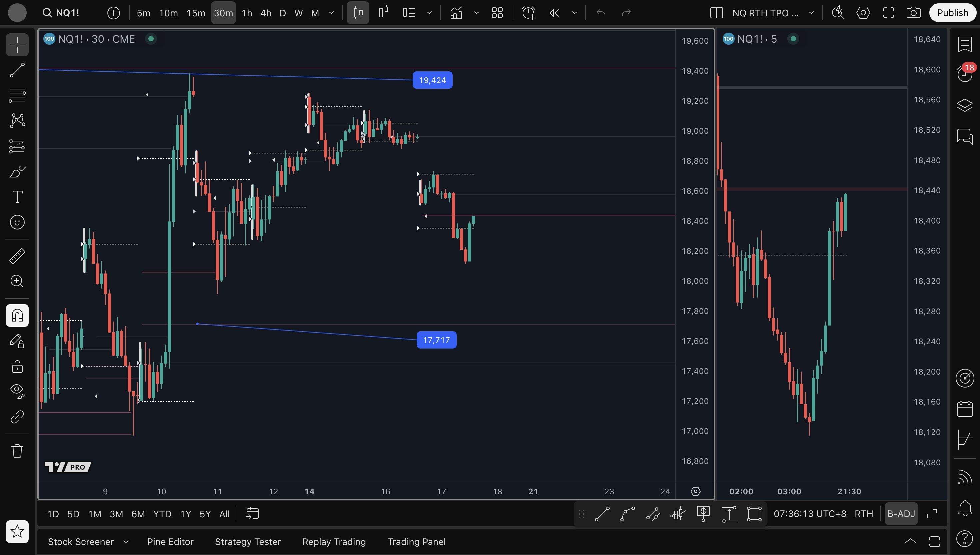Select the Text annotation tool
The image size is (980, 555).
17,197
